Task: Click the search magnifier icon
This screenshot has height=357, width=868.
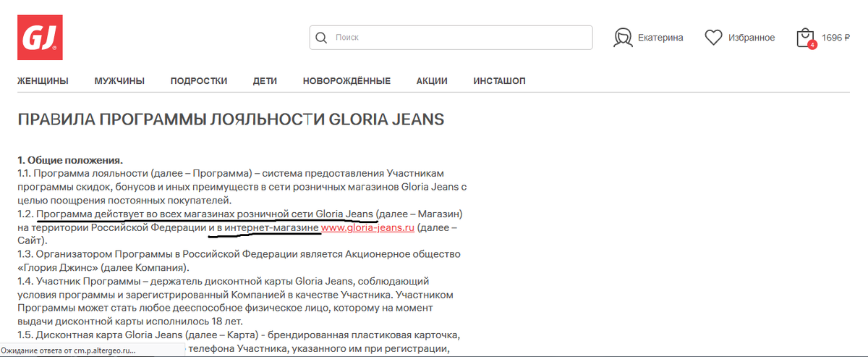Action: 322,37
